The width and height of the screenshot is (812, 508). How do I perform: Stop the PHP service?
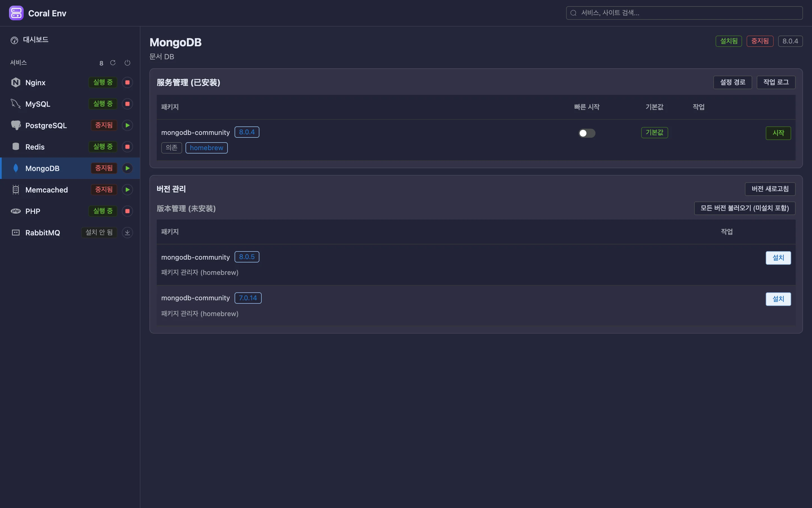[x=127, y=211]
